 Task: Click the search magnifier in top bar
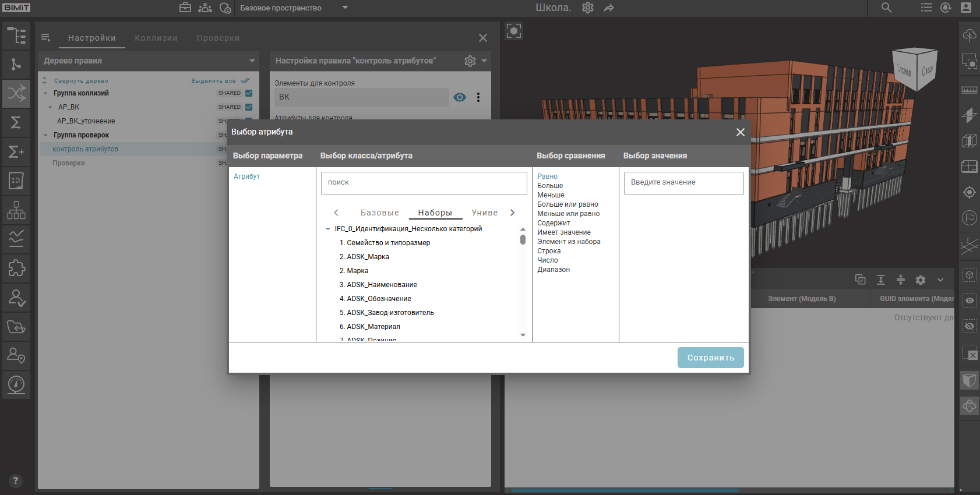(x=886, y=8)
